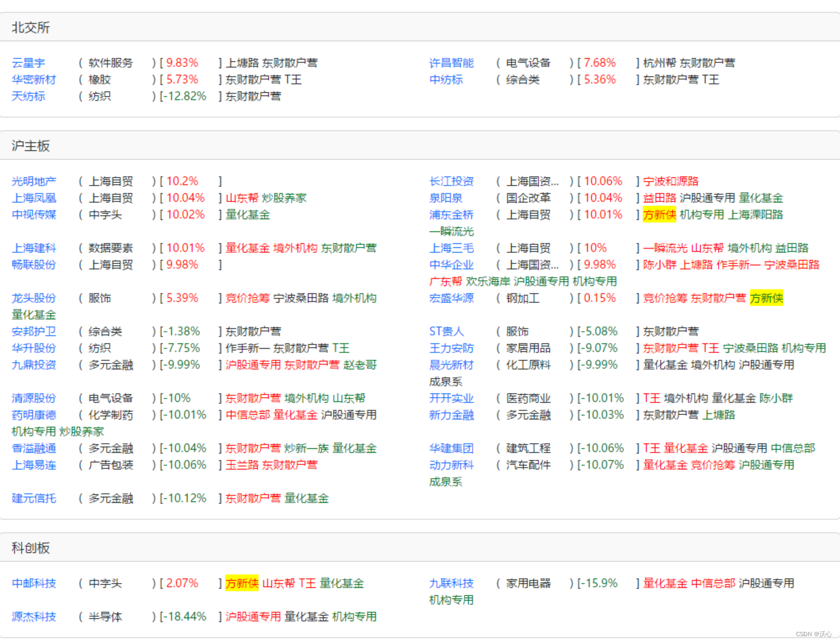Click the 中华企业 stock name
The width and height of the screenshot is (840, 642).
tap(451, 265)
